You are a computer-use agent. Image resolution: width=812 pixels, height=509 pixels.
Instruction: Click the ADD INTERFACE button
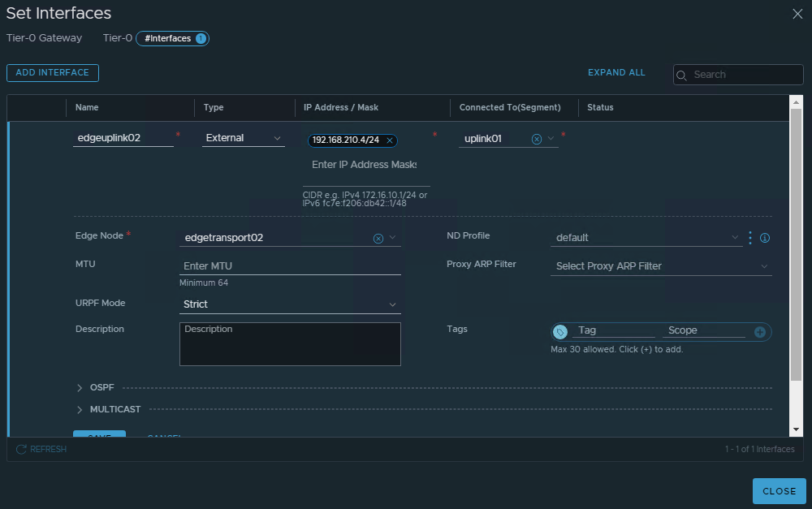coord(53,73)
